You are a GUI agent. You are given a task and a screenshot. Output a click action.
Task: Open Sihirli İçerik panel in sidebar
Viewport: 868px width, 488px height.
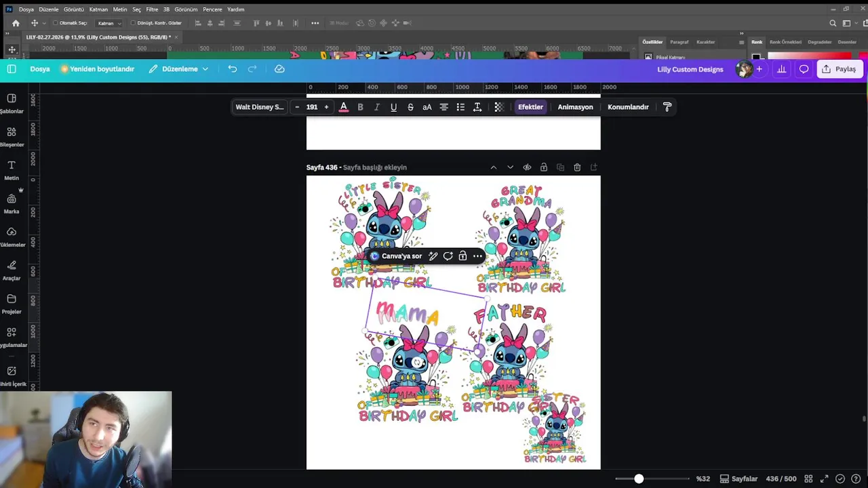tap(12, 376)
